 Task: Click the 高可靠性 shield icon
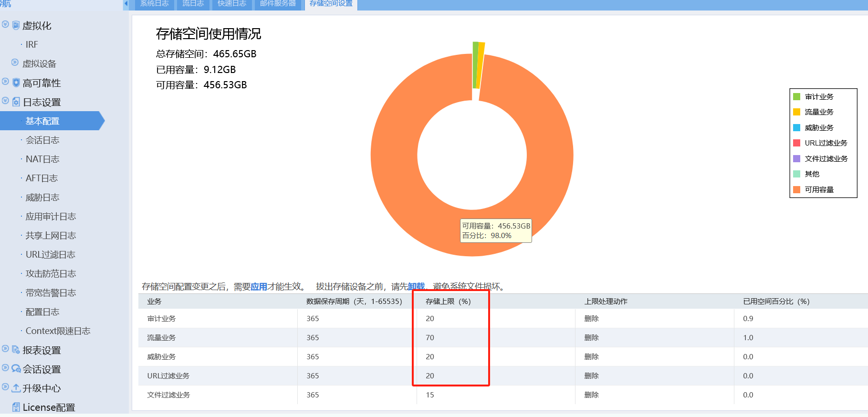tap(16, 83)
